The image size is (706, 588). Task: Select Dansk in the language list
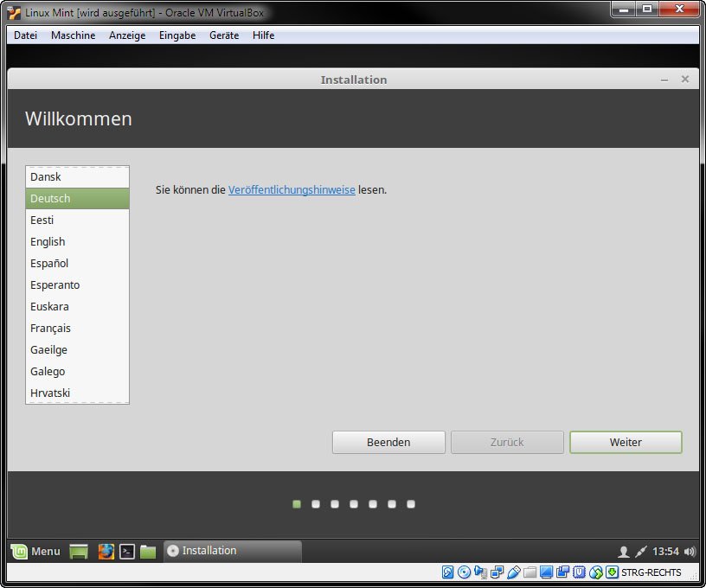coord(78,176)
